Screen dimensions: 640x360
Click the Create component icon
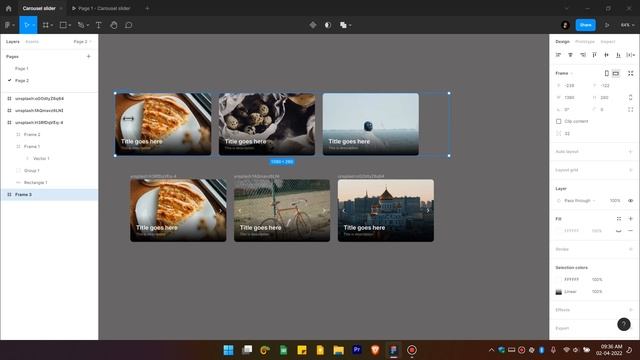tap(313, 25)
